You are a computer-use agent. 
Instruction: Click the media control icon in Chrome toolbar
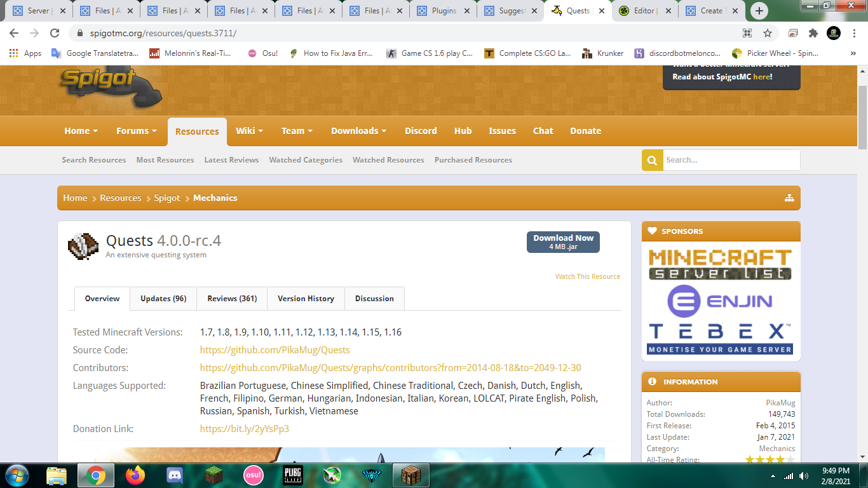[793, 33]
